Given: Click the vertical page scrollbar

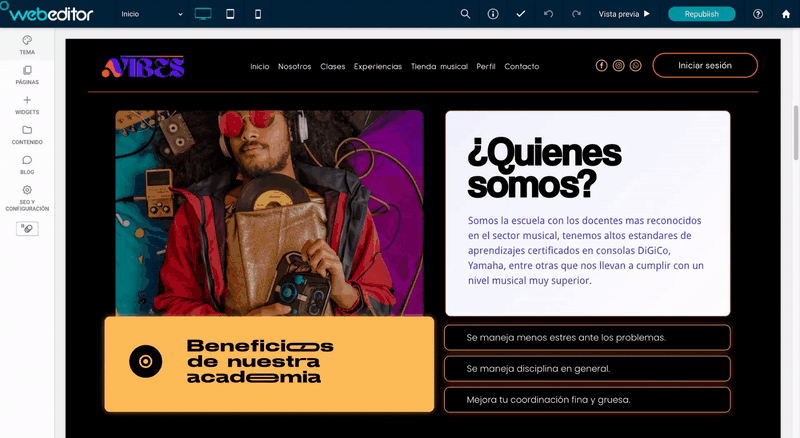Looking at the screenshot, I should pos(795,134).
